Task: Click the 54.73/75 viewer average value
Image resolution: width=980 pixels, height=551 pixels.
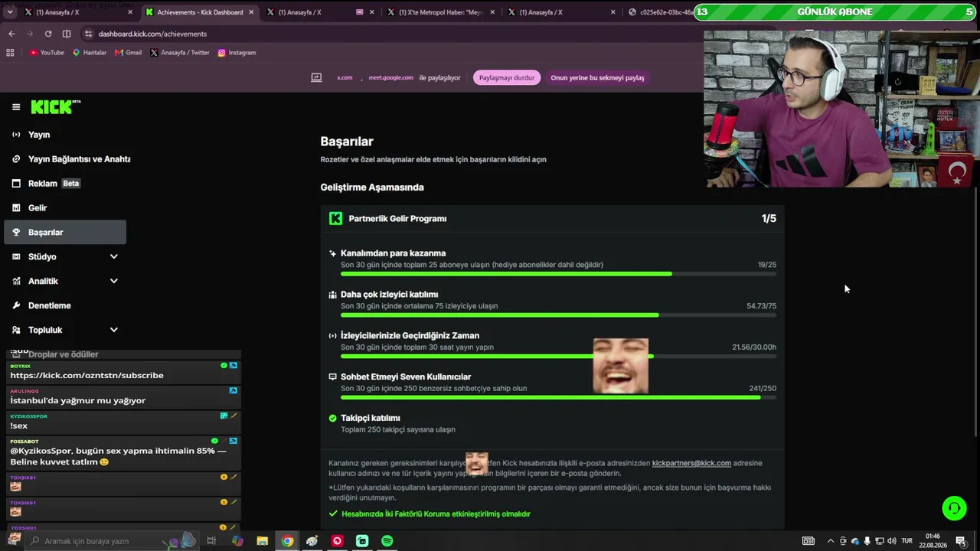Action: [762, 306]
